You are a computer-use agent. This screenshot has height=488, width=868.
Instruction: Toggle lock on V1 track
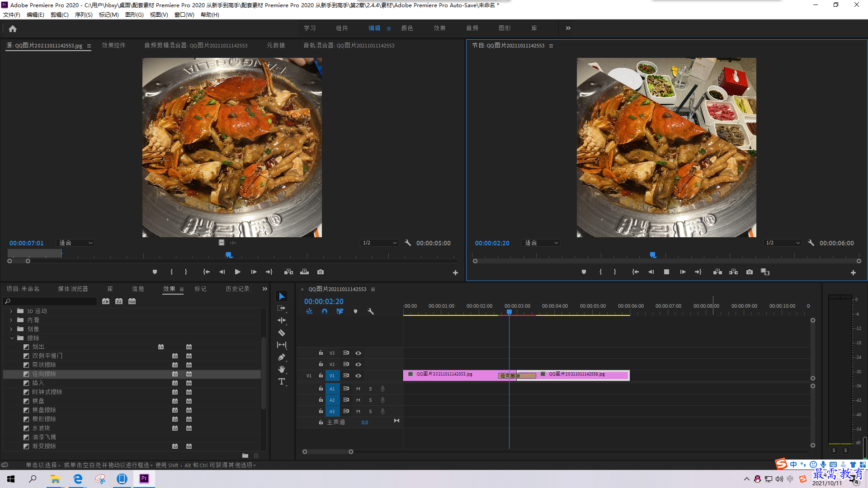(x=321, y=375)
